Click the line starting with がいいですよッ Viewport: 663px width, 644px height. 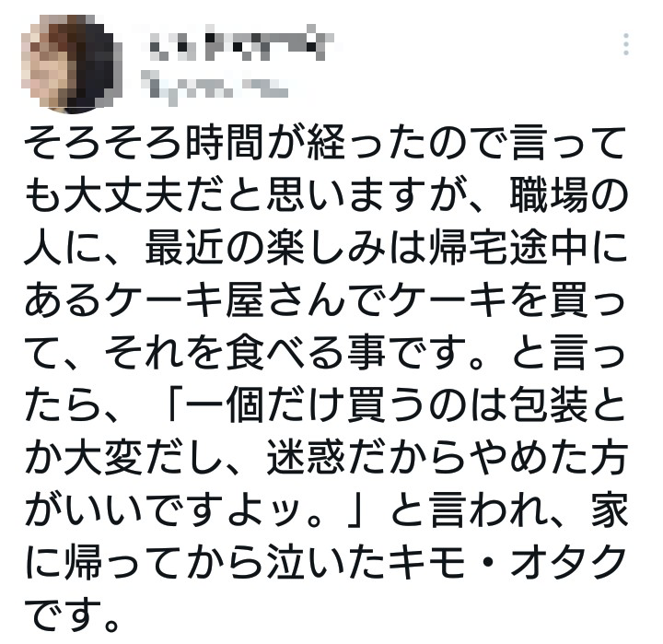point(325,510)
